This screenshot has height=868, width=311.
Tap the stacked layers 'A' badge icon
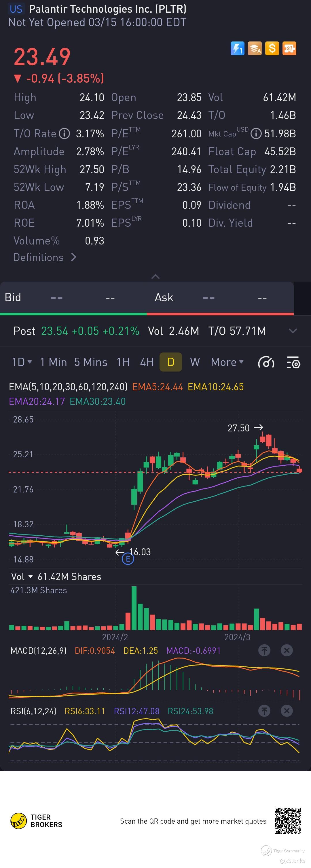click(255, 48)
